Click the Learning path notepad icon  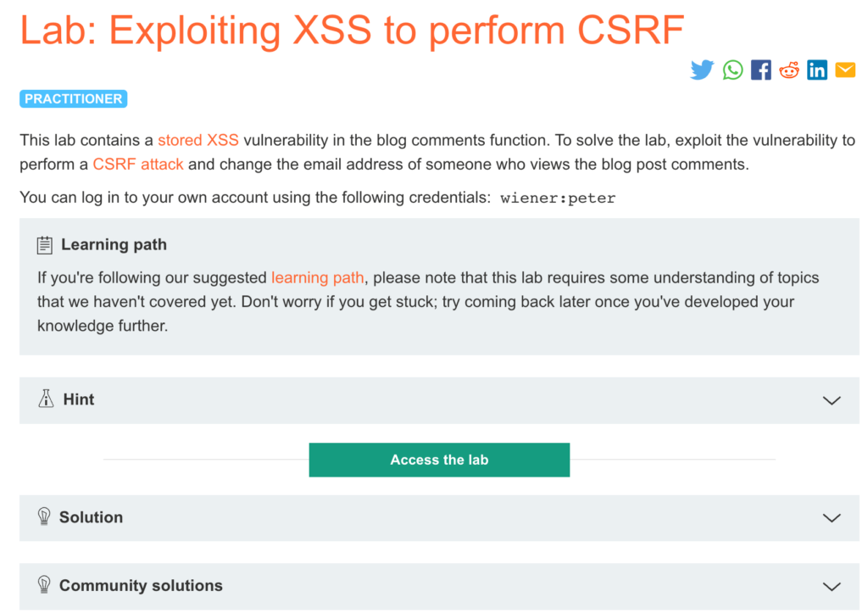(45, 245)
